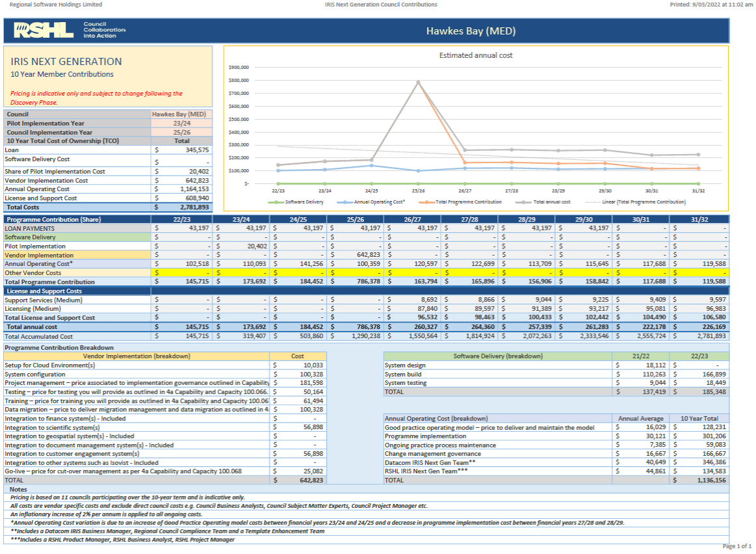The height and width of the screenshot is (554, 756).
Task: Select the 31/32 column header
Action: pyautogui.click(x=699, y=219)
